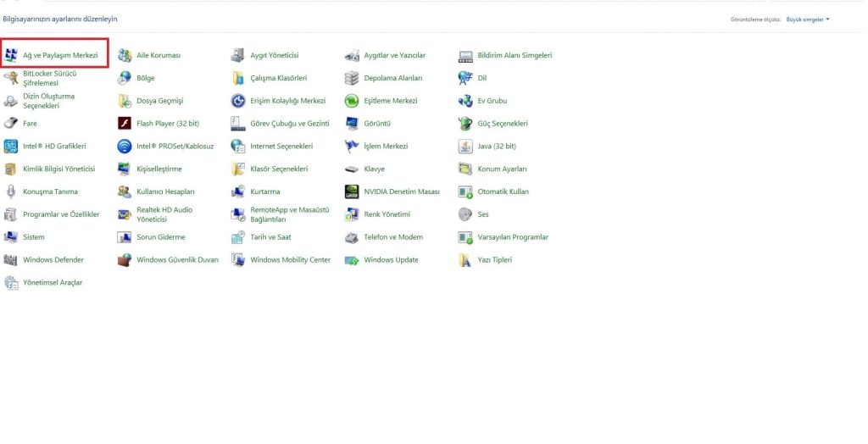Open Bildirim Alanı Simgeleri icon

[465, 55]
